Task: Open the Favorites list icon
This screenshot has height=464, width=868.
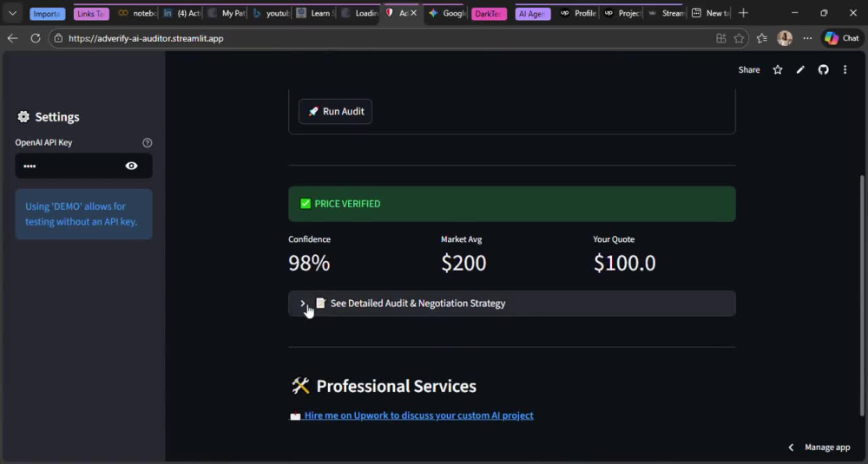Action: click(762, 38)
